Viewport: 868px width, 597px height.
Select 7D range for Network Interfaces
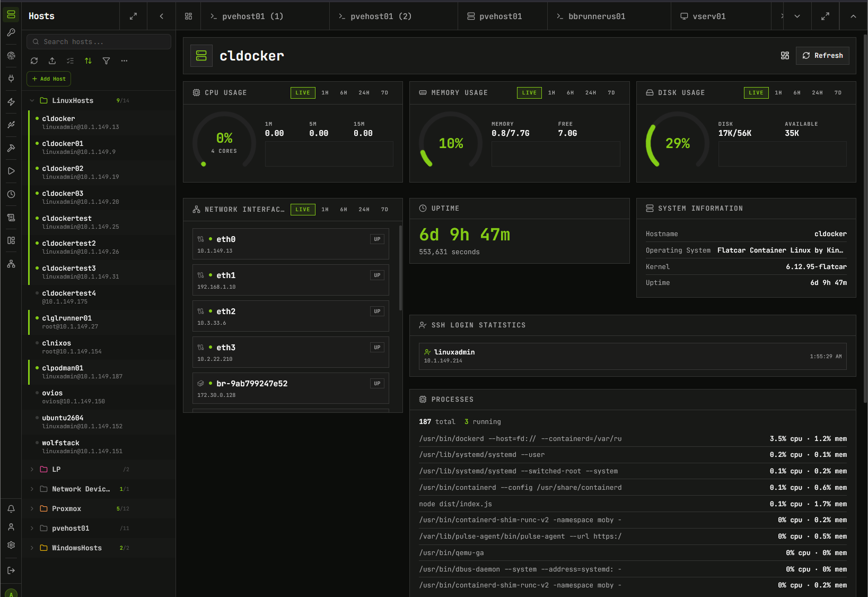[384, 210]
